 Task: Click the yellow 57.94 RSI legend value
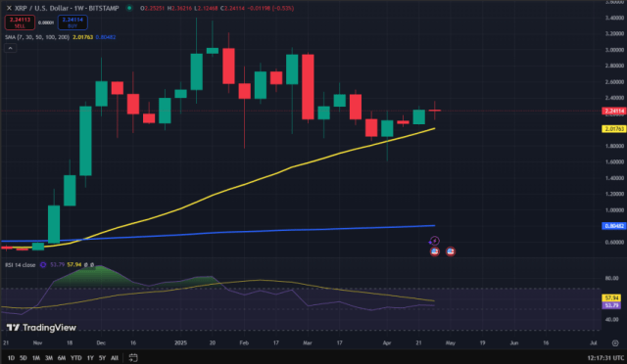tap(74, 265)
